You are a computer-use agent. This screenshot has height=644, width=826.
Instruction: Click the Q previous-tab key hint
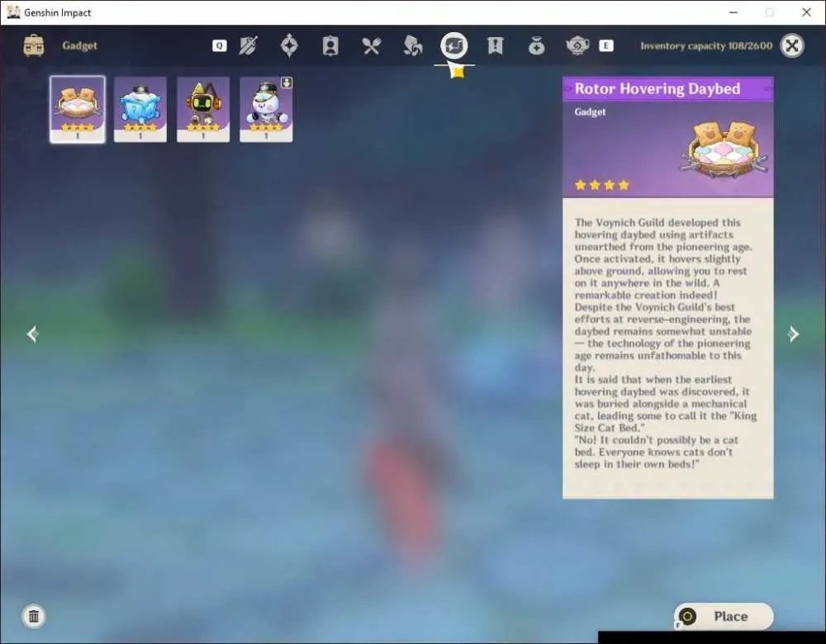(220, 45)
